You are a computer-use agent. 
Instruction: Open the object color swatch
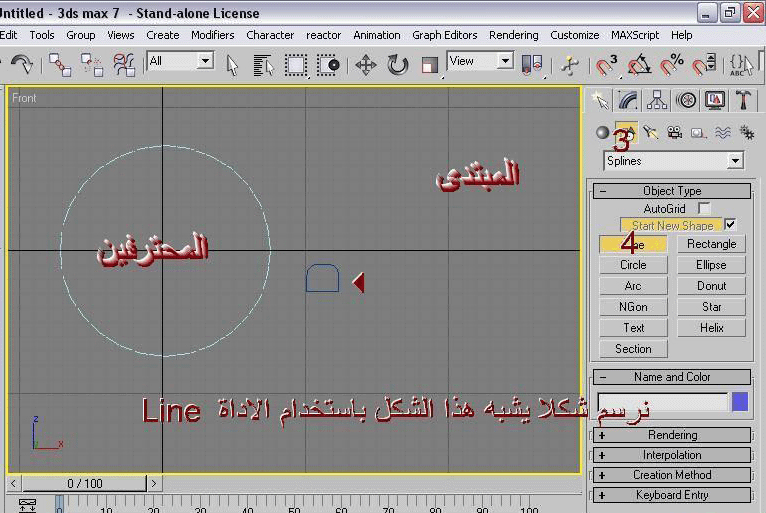pyautogui.click(x=740, y=402)
